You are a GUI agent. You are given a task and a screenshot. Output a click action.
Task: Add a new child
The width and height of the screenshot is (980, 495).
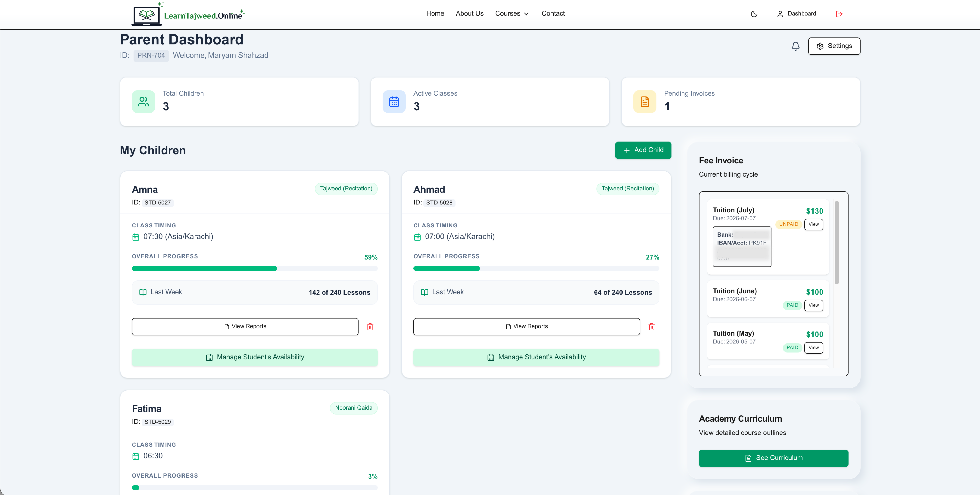coord(643,150)
